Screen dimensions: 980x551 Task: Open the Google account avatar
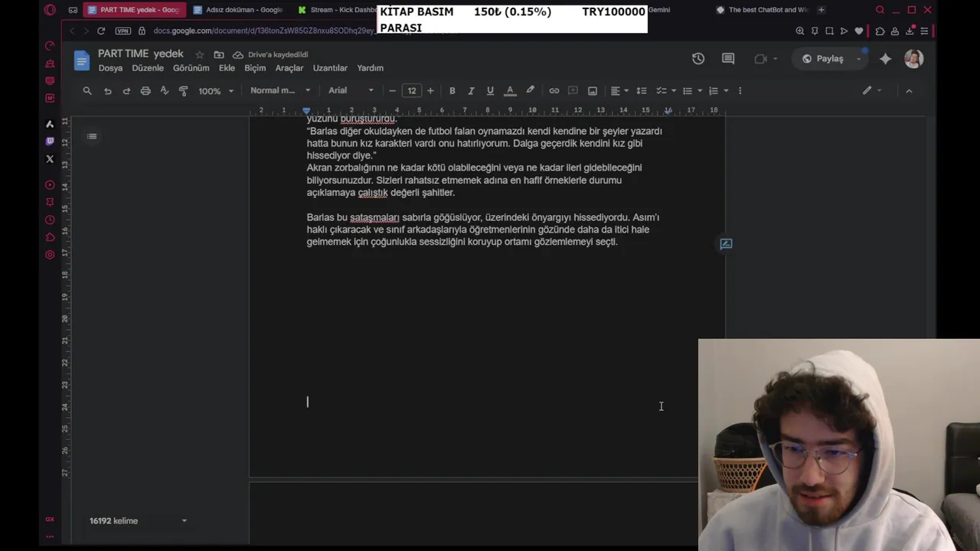(x=913, y=58)
